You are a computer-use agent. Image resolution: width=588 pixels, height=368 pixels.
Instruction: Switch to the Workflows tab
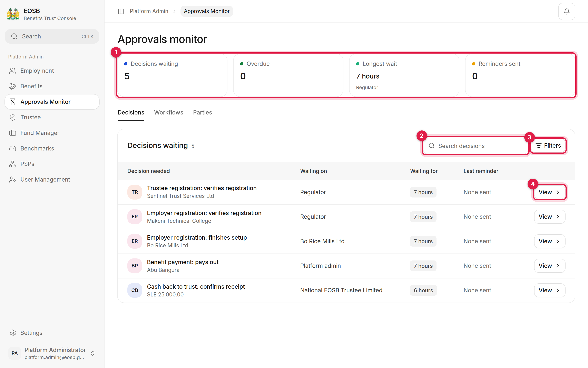click(169, 112)
